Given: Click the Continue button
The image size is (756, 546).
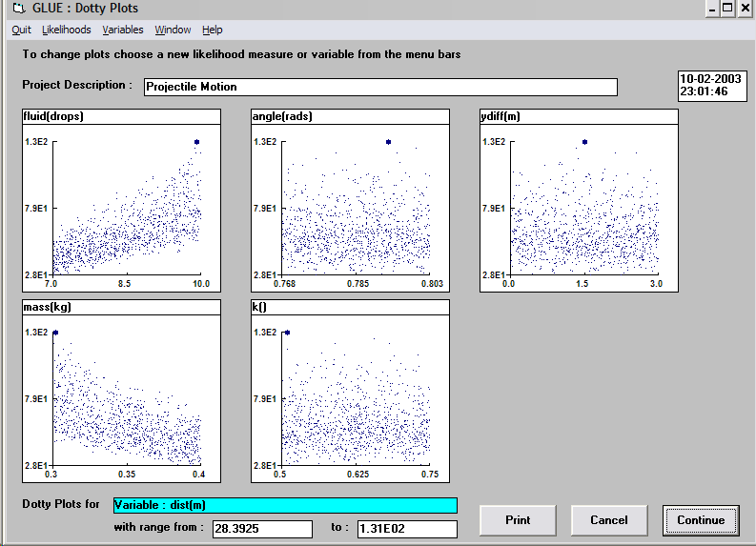Looking at the screenshot, I should (x=701, y=520).
